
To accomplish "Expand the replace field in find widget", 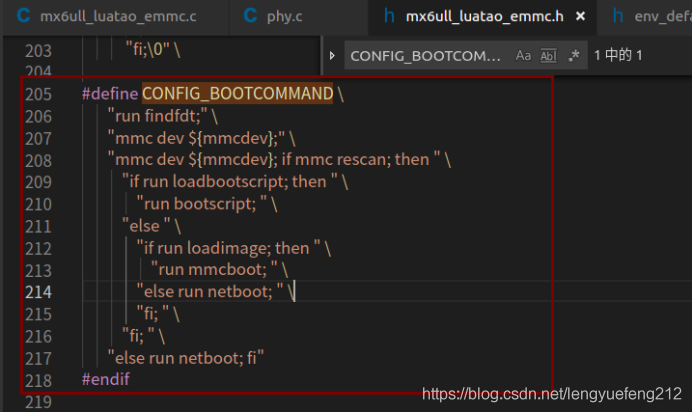I will [332, 56].
